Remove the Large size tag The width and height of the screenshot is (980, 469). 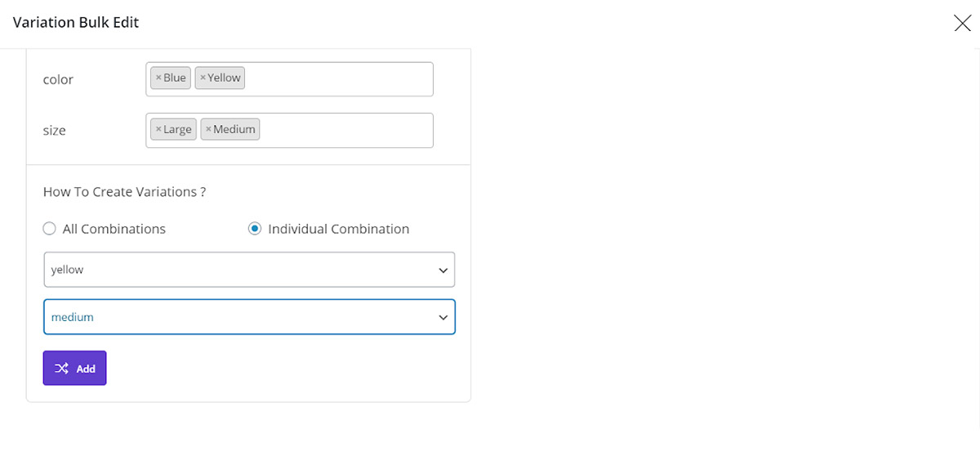(x=158, y=129)
